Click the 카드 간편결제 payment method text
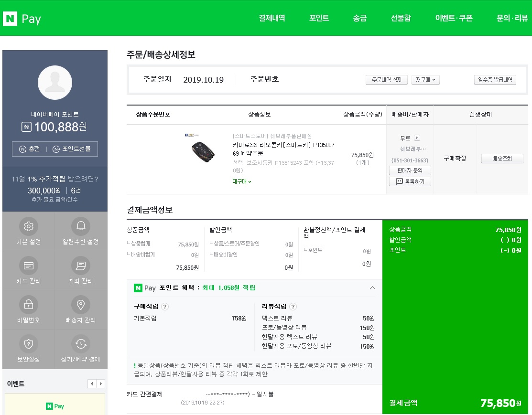This screenshot has width=532, height=415. [144, 394]
